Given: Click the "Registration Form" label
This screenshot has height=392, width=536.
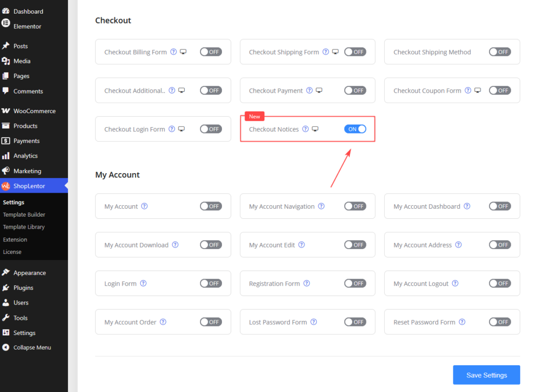Looking at the screenshot, I should [274, 284].
